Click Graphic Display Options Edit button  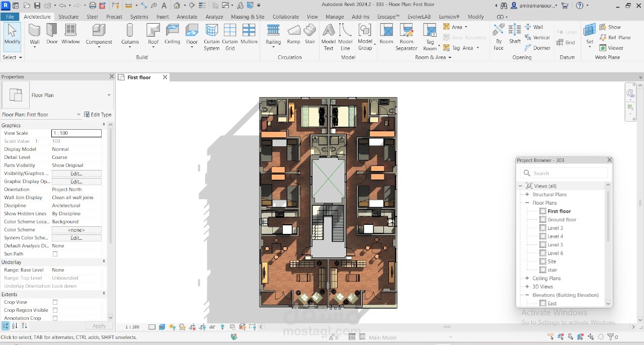[76, 182]
